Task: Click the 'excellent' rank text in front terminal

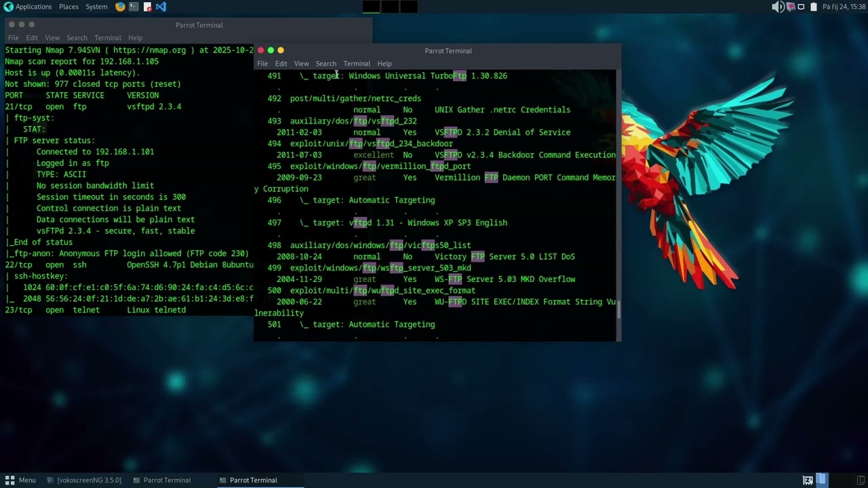Action: click(374, 155)
